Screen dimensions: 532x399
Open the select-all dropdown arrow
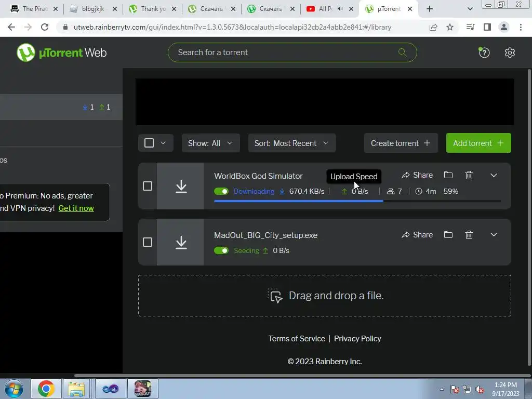pyautogui.click(x=163, y=143)
